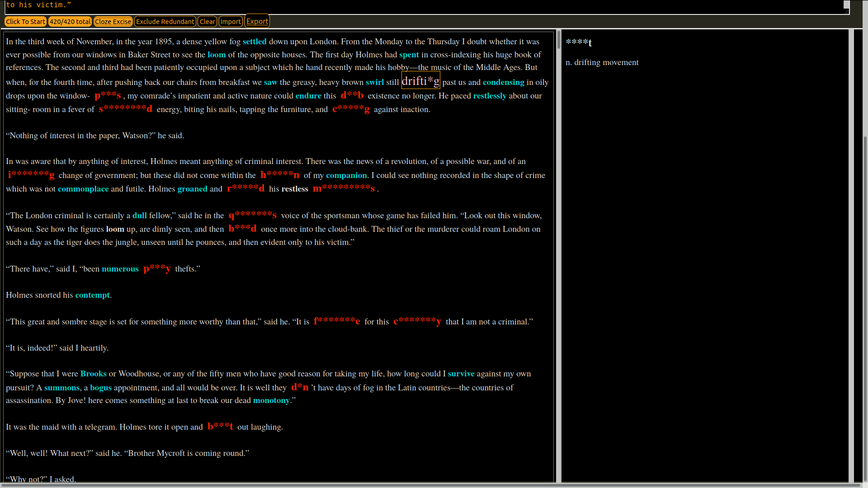Click the Export button
This screenshot has width=868, height=488.
coord(257,21)
